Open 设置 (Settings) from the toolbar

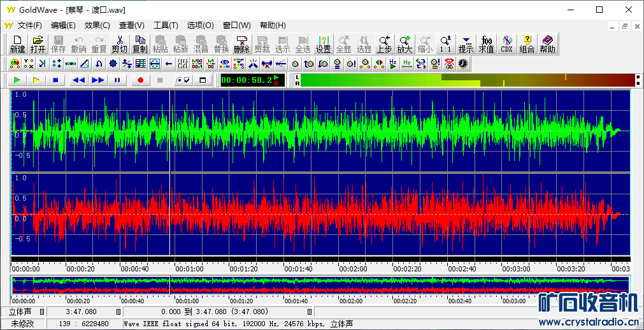(x=323, y=45)
